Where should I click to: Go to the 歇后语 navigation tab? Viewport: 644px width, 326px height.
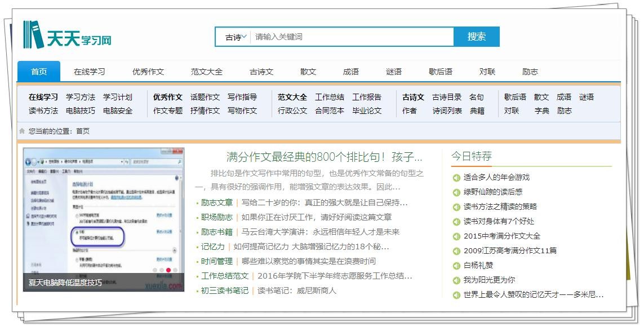coord(441,72)
